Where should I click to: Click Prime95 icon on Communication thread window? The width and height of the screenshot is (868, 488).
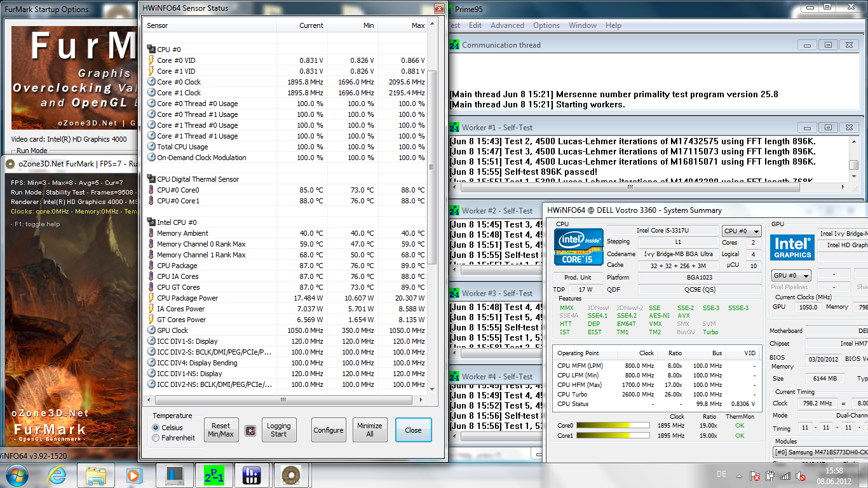tap(454, 45)
